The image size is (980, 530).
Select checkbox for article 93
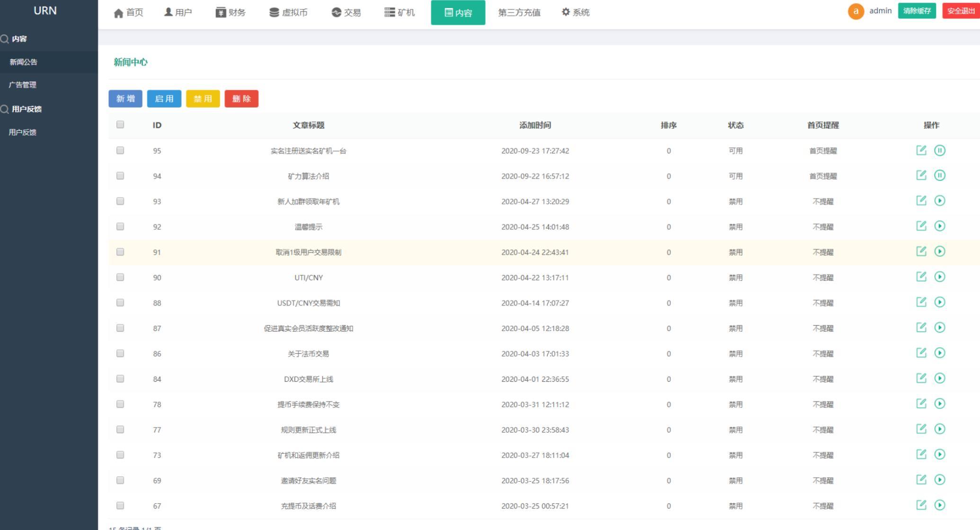tap(120, 201)
